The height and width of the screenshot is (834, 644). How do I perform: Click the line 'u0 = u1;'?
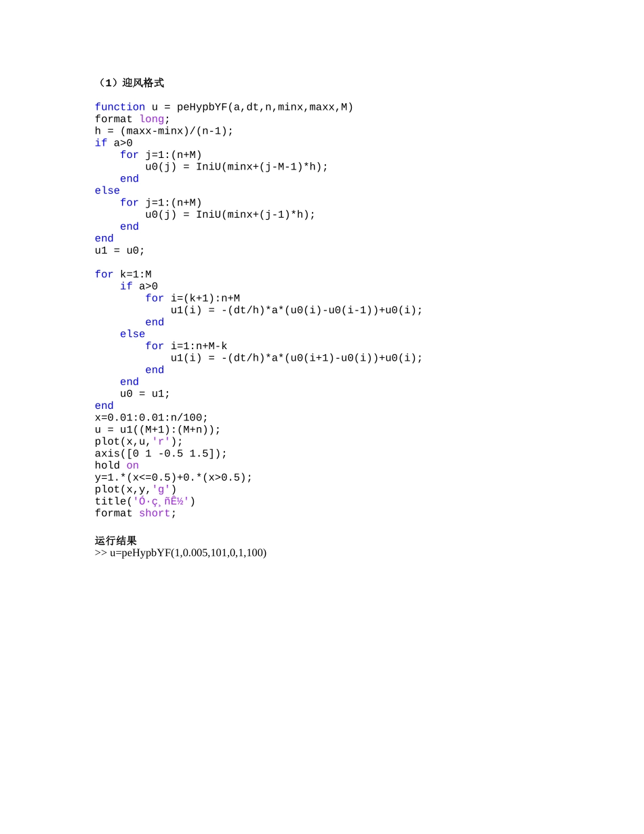point(145,394)
